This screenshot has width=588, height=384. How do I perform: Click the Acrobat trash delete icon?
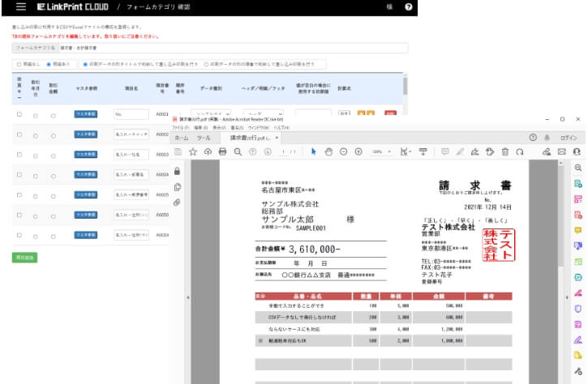pos(505,151)
